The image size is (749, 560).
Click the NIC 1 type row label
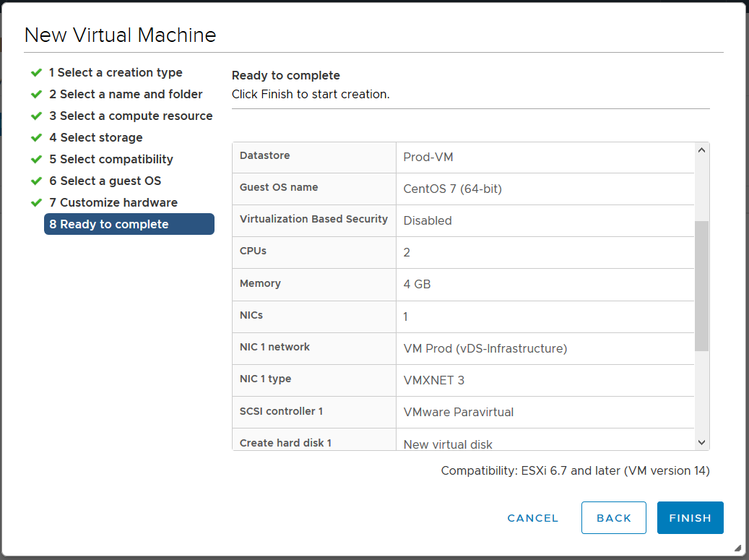click(x=265, y=379)
